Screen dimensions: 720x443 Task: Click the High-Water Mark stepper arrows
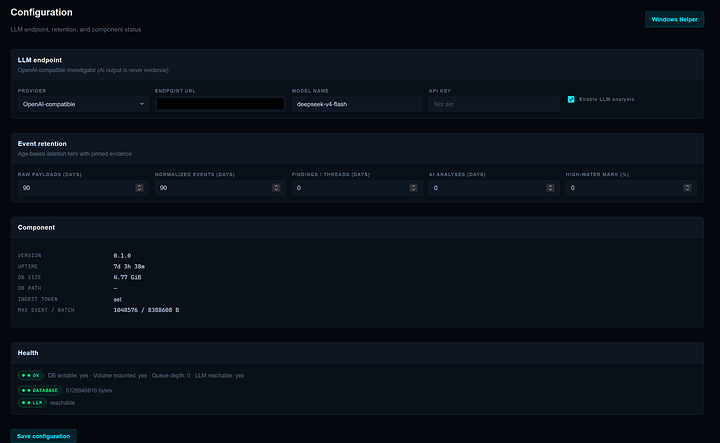[687, 188]
